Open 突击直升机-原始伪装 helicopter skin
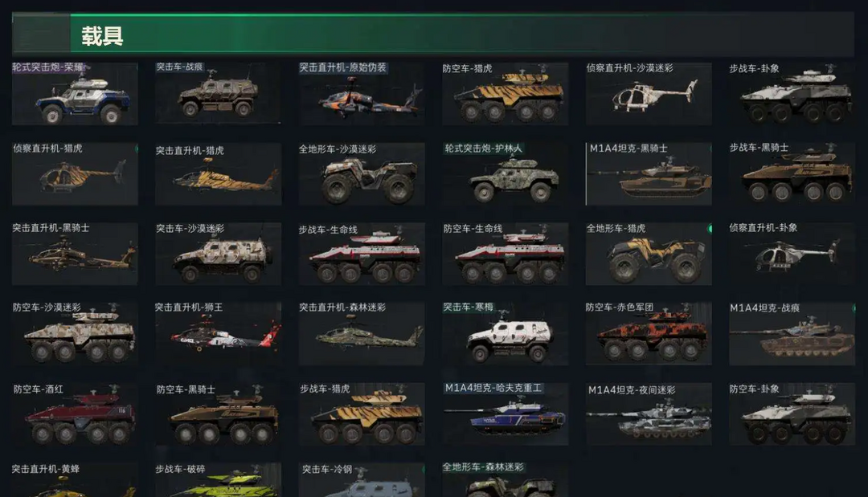Viewport: 868px width, 497px height. [x=362, y=93]
